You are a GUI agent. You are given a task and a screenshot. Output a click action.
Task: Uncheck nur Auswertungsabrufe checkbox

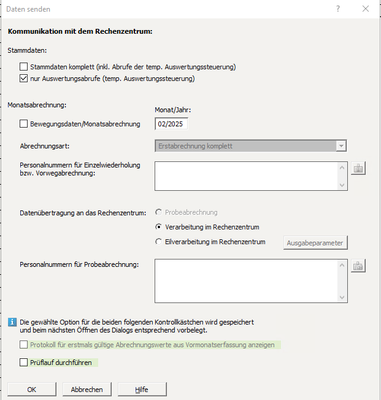[23, 79]
